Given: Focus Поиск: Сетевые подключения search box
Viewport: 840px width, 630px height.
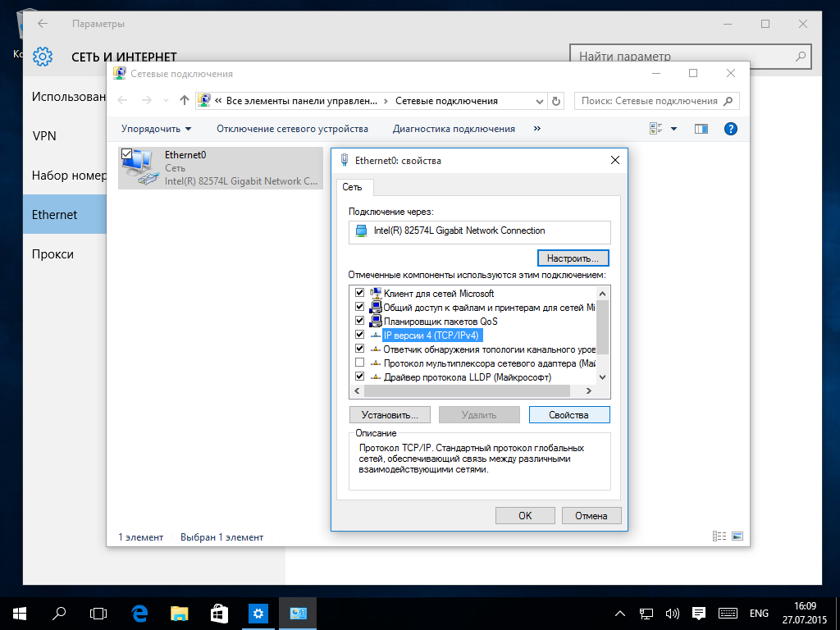Looking at the screenshot, I should click(x=657, y=101).
